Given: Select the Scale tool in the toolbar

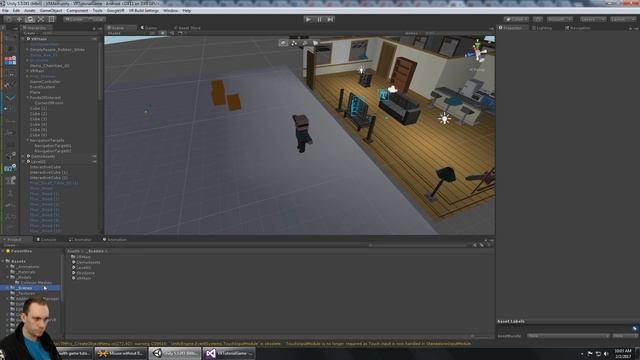Looking at the screenshot, I should [x=41, y=19].
